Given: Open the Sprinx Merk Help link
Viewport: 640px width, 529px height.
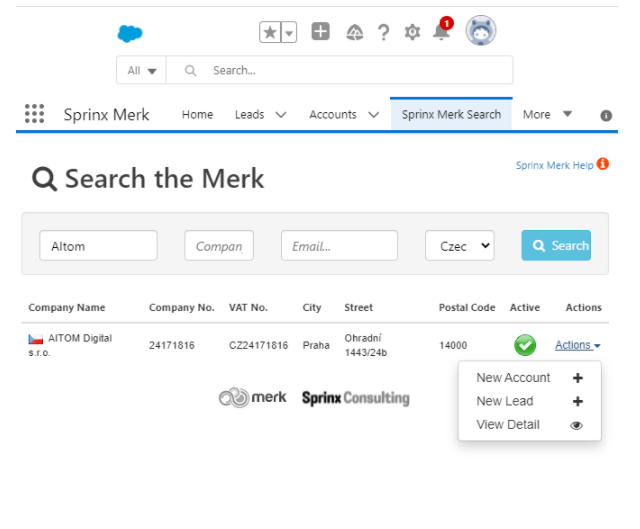Looking at the screenshot, I should 555,165.
